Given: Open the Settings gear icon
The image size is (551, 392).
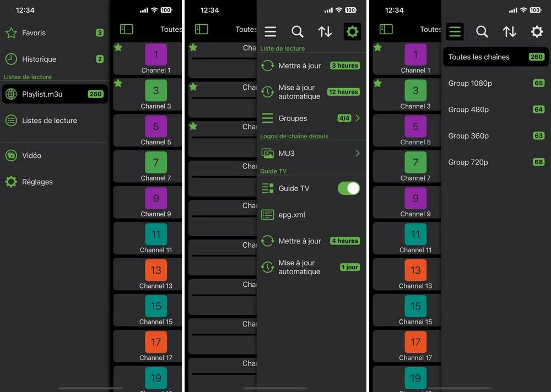Looking at the screenshot, I should [352, 31].
